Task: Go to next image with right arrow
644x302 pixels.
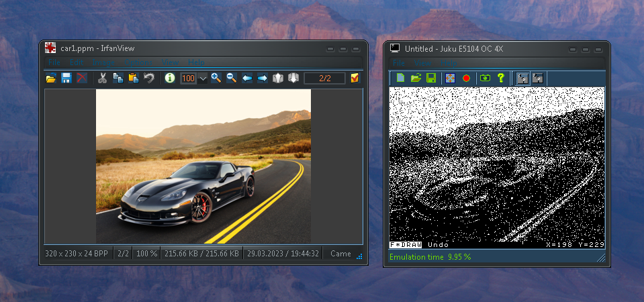Action: (262, 79)
